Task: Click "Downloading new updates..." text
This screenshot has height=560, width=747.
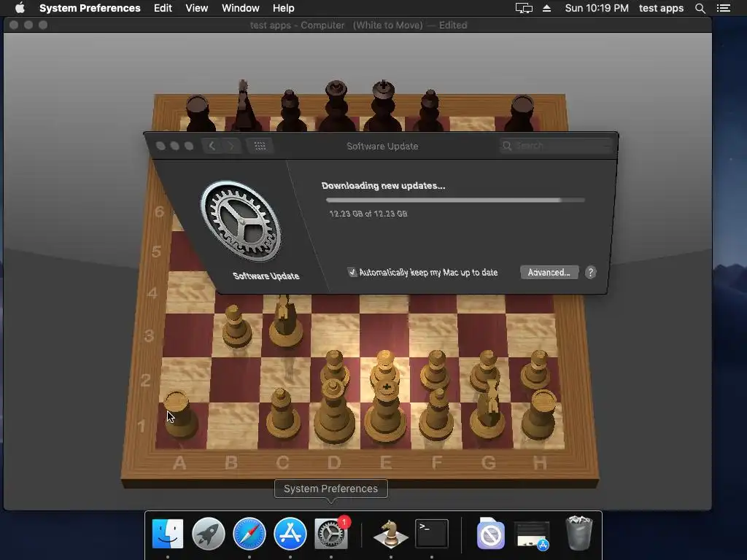Action: point(383,186)
